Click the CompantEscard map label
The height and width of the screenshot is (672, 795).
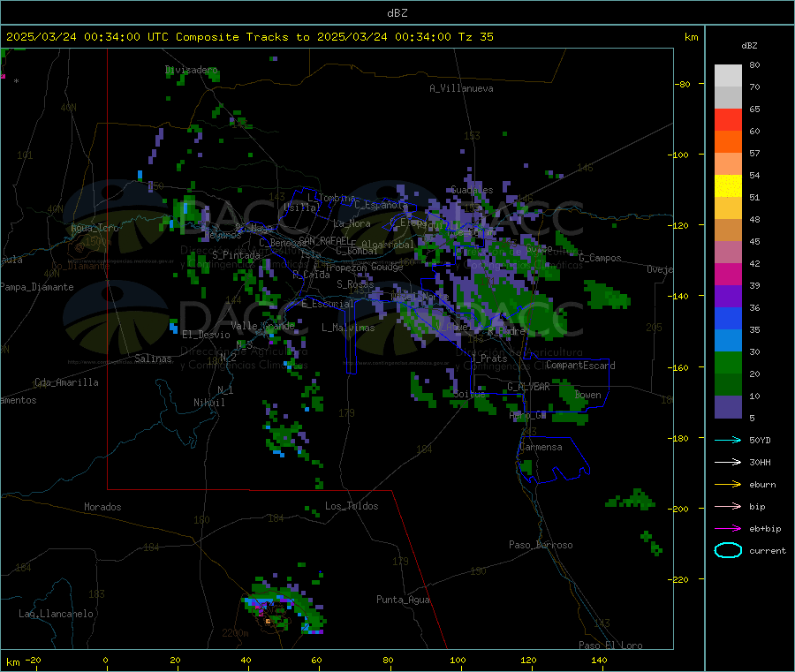580,365
